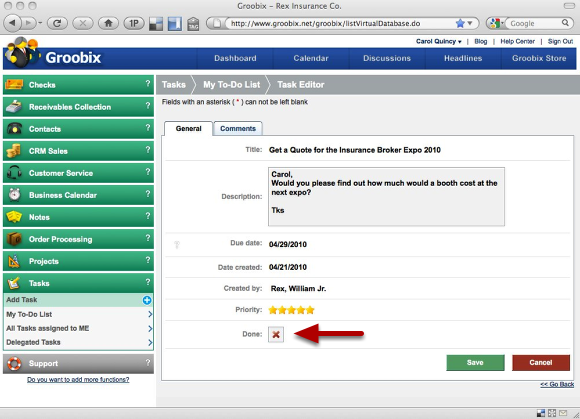Click the Contacts telephone icon

pyautogui.click(x=14, y=129)
